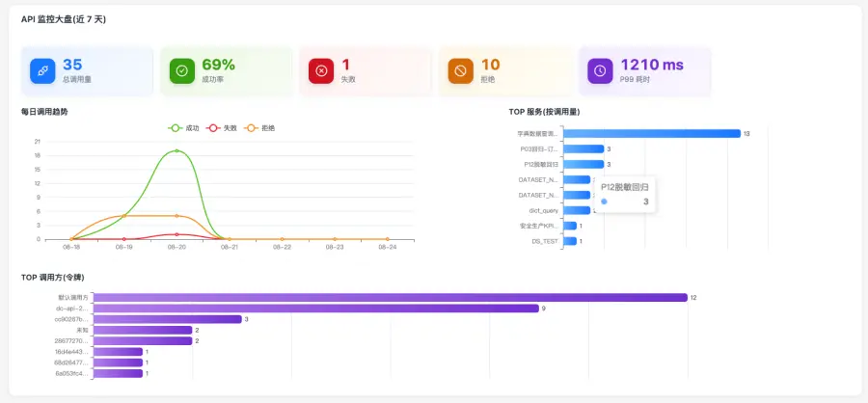This screenshot has height=403, width=868.
Task: Click the 08-18 date label on x-axis
Action: click(70, 248)
